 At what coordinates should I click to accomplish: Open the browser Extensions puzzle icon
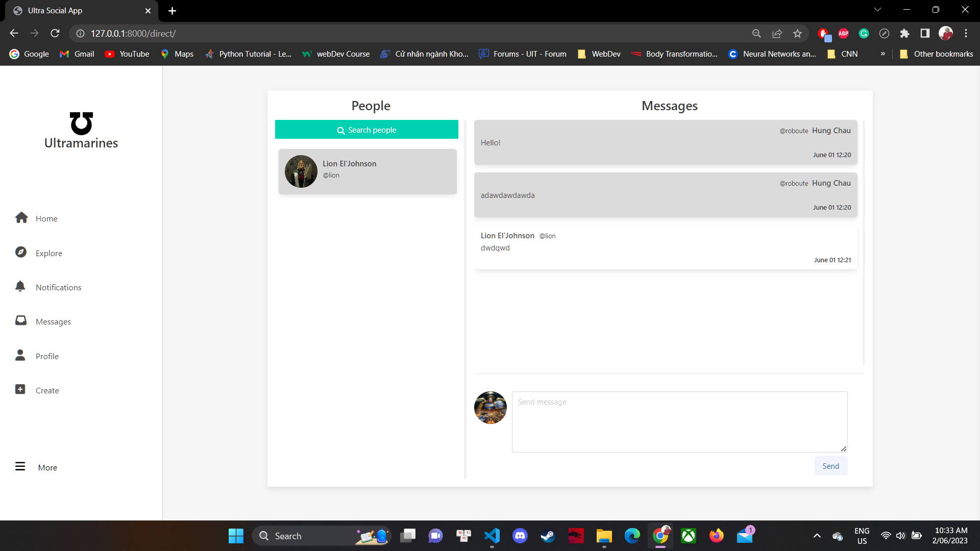coord(904,34)
